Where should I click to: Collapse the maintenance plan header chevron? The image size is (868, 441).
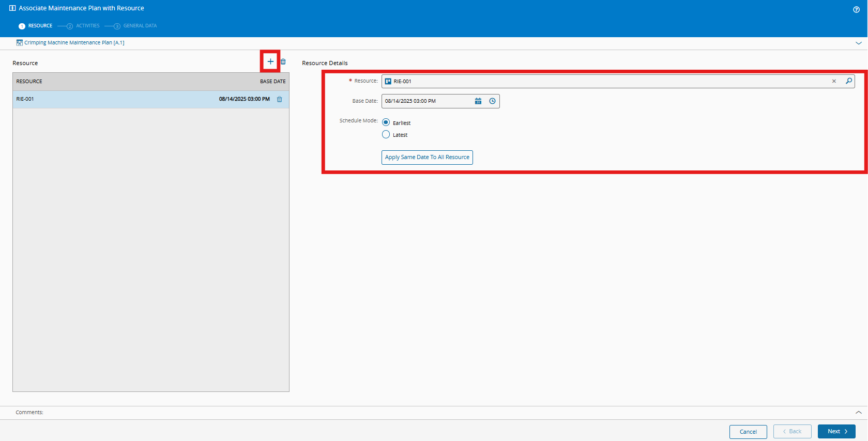coord(859,43)
